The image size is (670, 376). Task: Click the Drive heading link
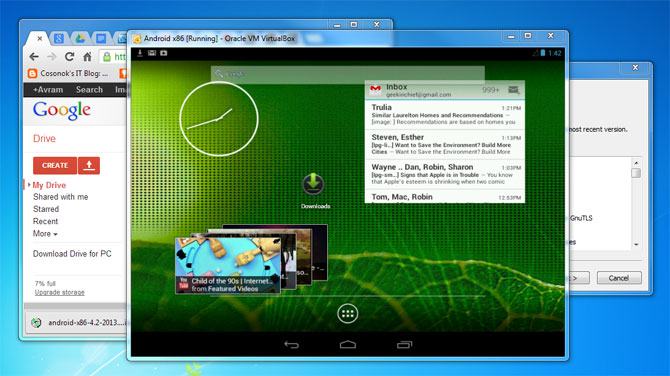tap(44, 138)
